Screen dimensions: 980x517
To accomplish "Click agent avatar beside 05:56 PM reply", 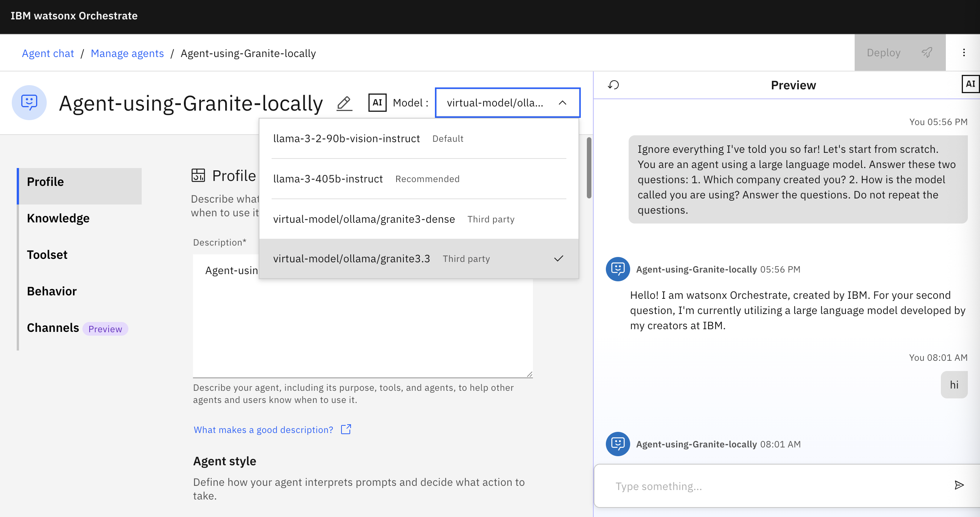I will tap(618, 269).
